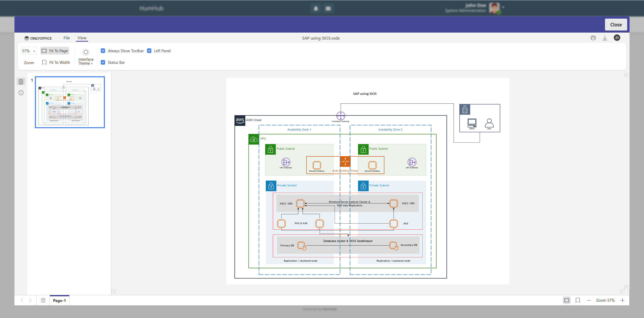Screen dimensions: 644x318
Task: Close the document viewer
Action: [616, 24]
